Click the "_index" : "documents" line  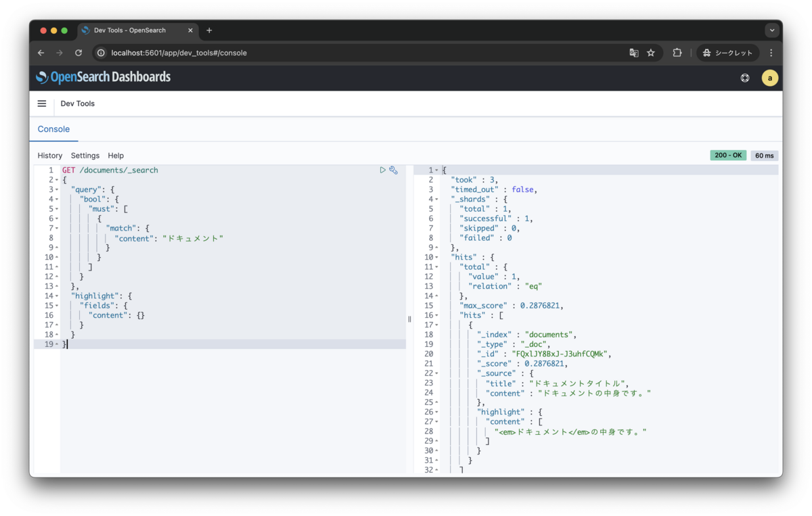(x=528, y=335)
